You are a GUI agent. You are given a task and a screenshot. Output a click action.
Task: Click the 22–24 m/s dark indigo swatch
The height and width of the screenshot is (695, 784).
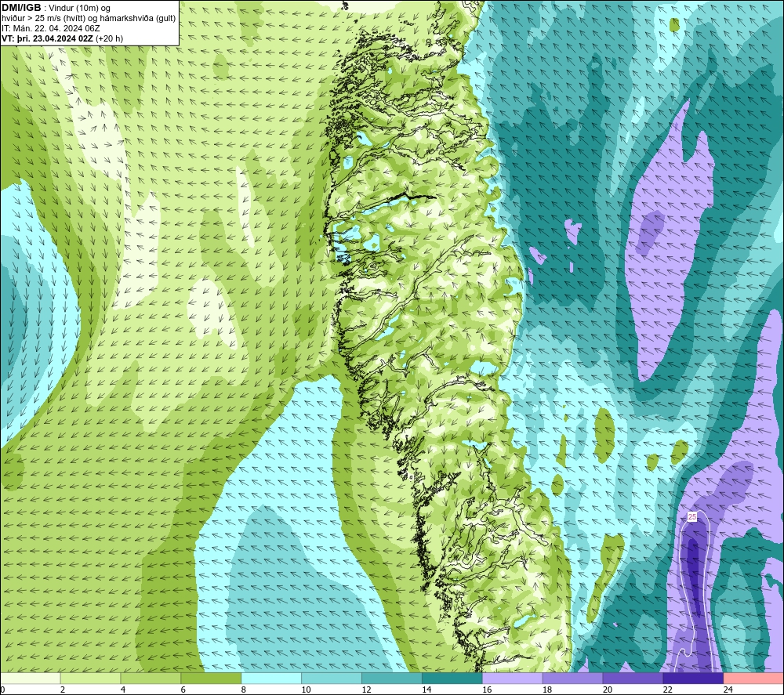[693, 678]
